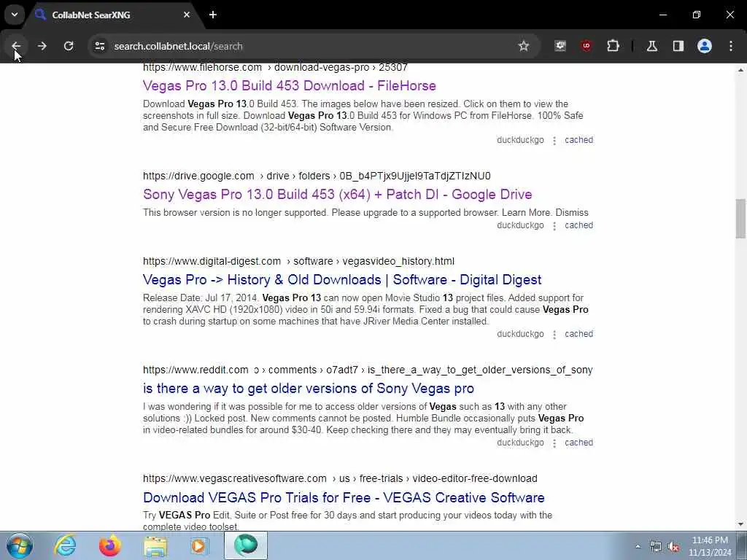Open Vegas Pro History & Old Downloads link

tap(342, 279)
